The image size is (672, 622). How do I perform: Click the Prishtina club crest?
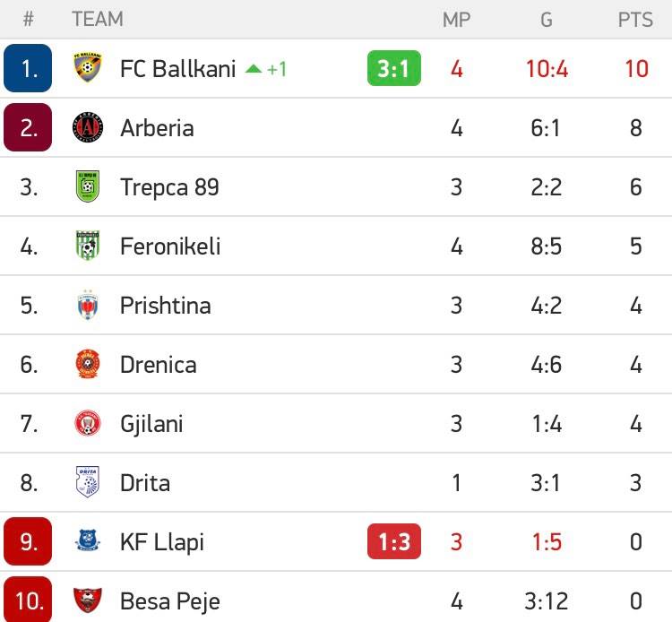(88, 306)
